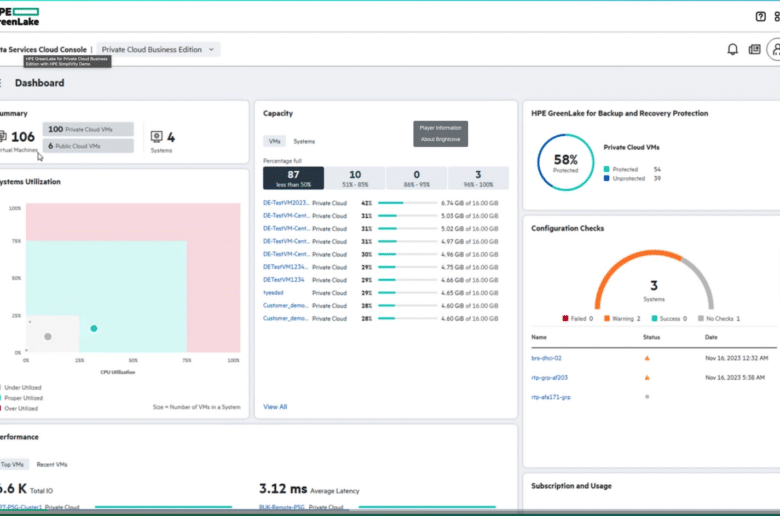Click the Failed legend red swatch
The width and height of the screenshot is (780, 516).
tap(565, 318)
